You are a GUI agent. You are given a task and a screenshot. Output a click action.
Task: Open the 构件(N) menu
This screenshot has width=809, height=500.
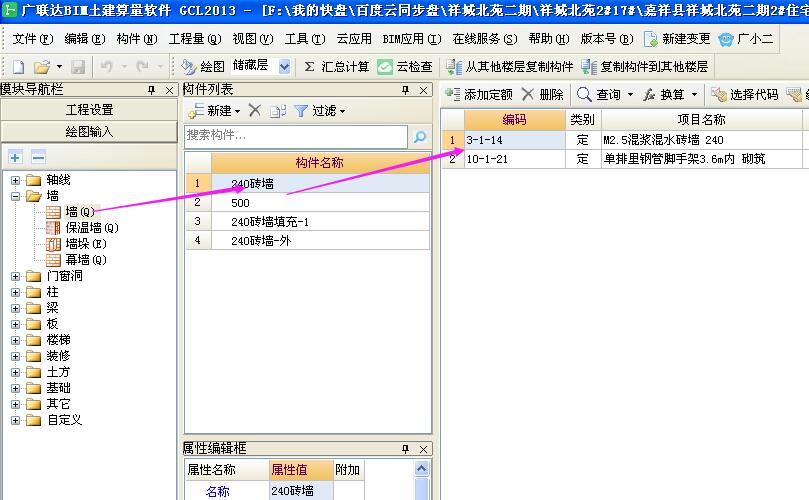137,39
